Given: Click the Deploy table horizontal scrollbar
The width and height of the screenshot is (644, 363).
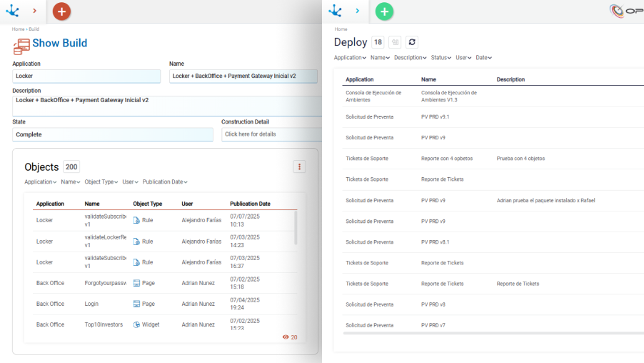Looking at the screenshot, I should [x=493, y=334].
